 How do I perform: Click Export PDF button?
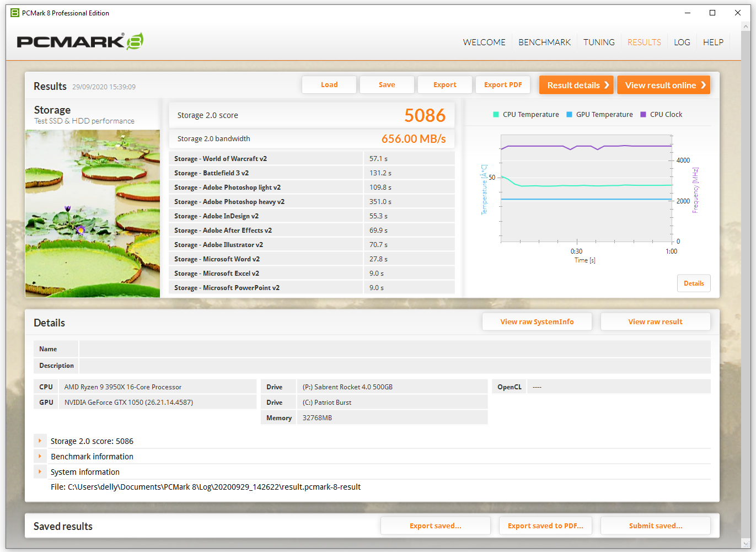(x=503, y=85)
